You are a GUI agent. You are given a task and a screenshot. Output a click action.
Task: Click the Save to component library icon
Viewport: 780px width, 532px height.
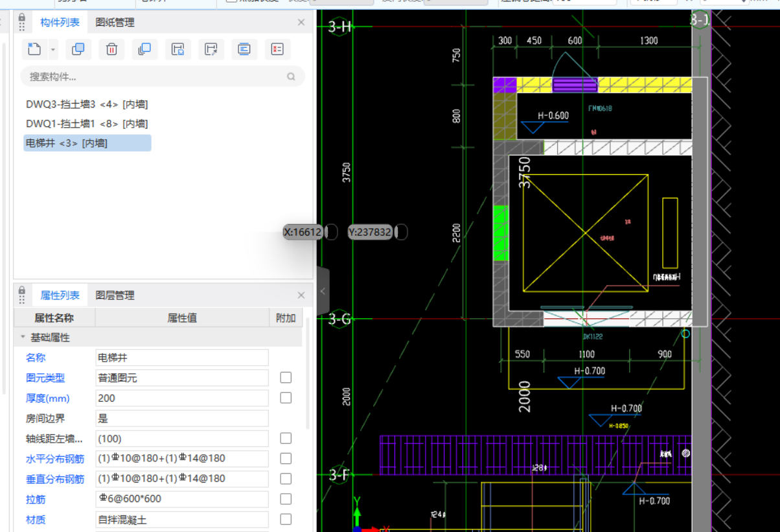(178, 49)
